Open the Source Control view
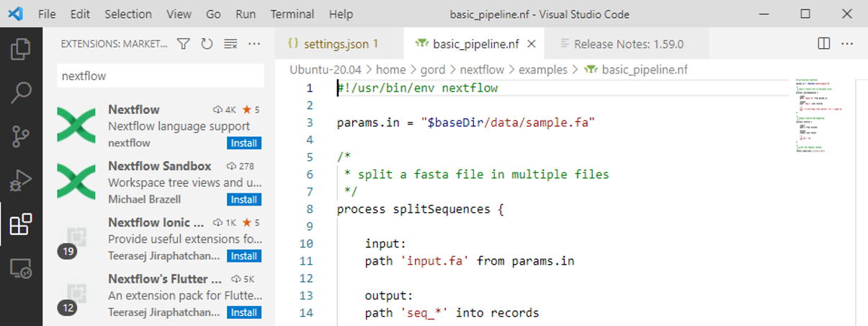 [21, 136]
